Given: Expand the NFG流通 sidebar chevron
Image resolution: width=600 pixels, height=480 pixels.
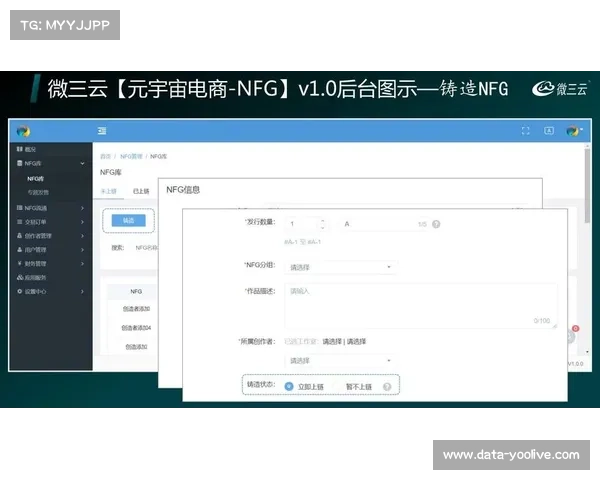Looking at the screenshot, I should [x=82, y=208].
